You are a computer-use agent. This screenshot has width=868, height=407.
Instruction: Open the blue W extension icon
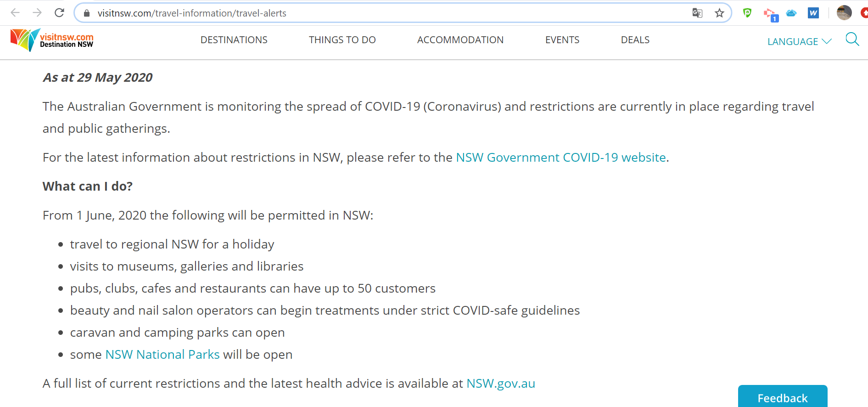(x=813, y=13)
